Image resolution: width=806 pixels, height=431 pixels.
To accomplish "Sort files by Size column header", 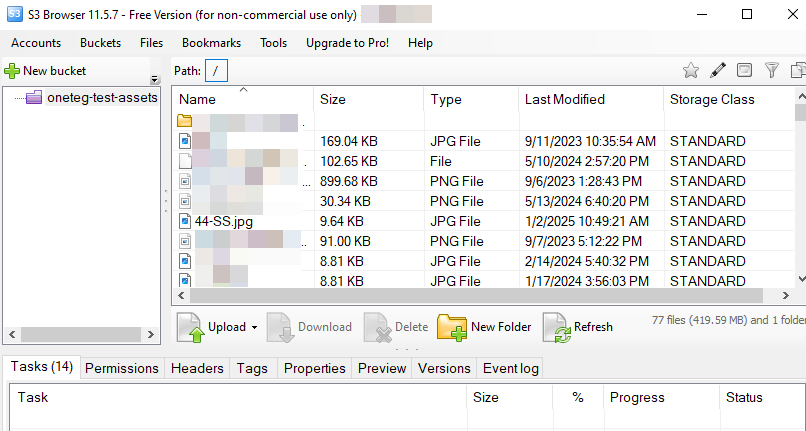I will coord(333,99).
